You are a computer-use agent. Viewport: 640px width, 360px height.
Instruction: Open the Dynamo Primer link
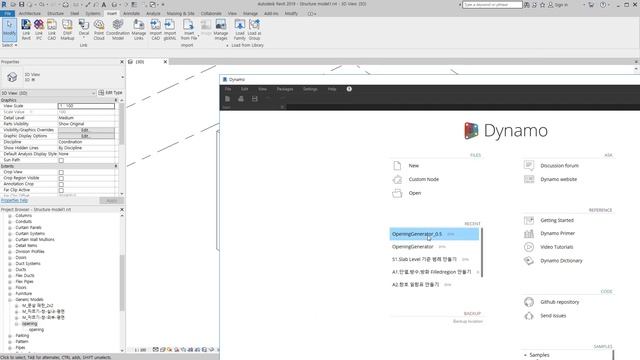tap(558, 233)
